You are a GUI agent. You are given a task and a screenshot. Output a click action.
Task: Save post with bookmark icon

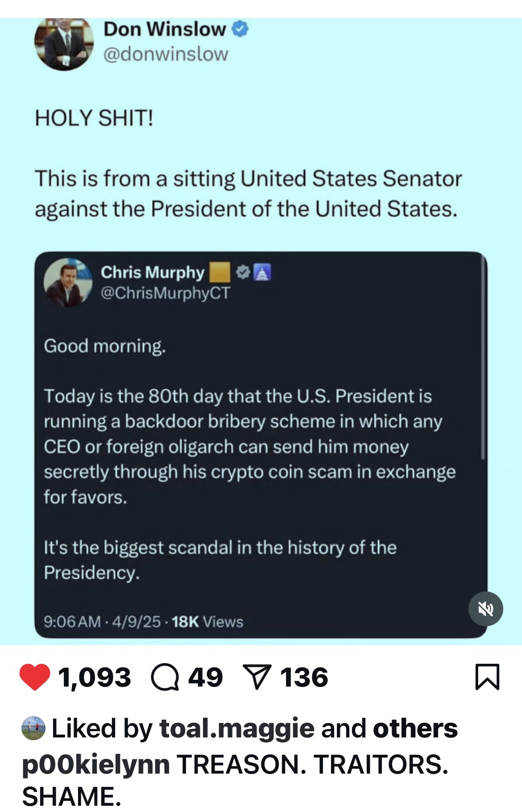pos(488,677)
